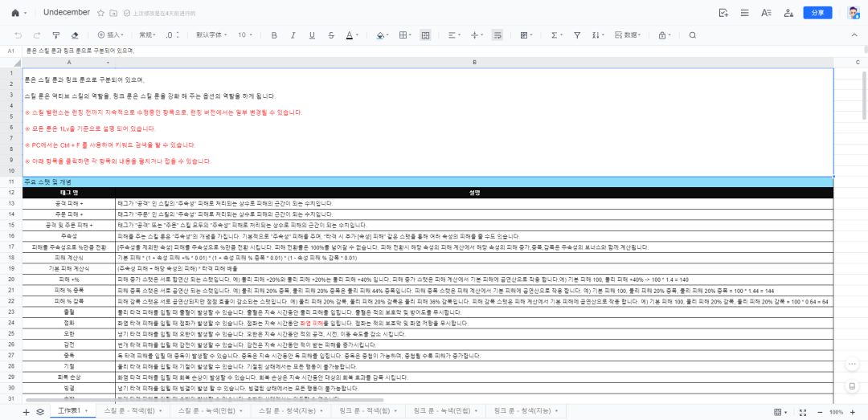Switch to 링크 룬 - 적색(힘) tab
The width and height of the screenshot is (868, 420).
tap(367, 411)
